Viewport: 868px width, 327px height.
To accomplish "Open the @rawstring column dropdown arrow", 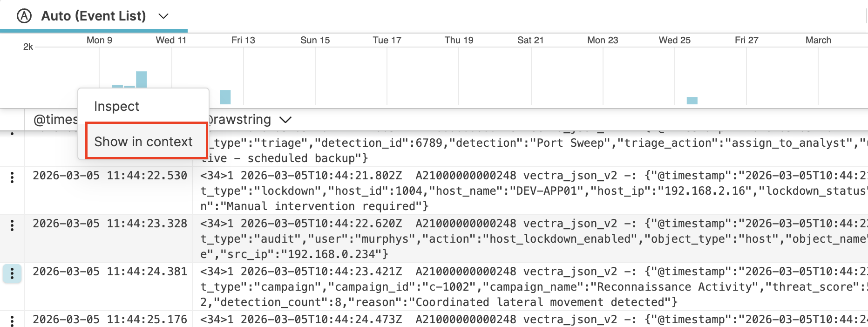I will click(285, 120).
